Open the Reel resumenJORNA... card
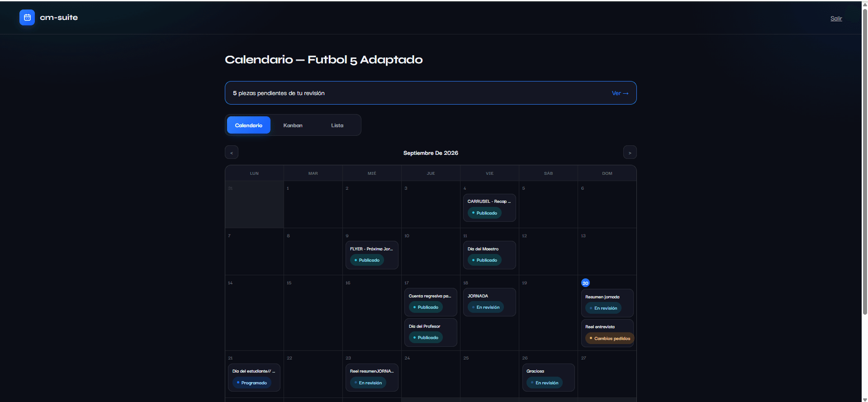This screenshot has width=868, height=402. point(372,378)
